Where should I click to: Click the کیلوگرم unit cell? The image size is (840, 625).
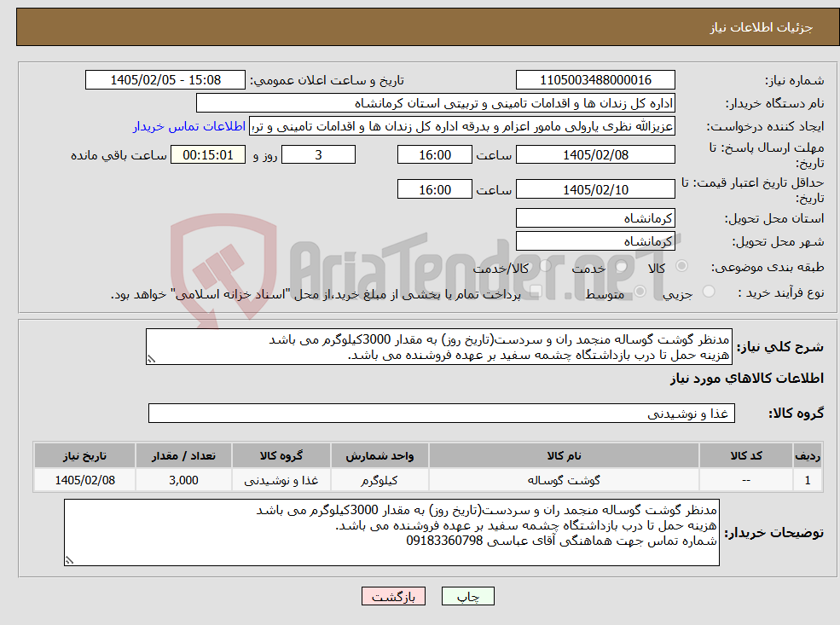point(379,480)
